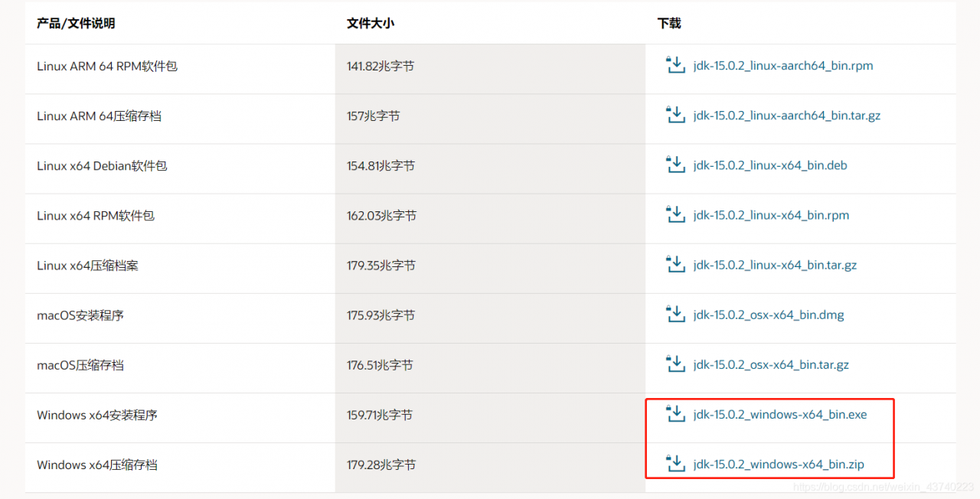Viewport: 980px width, 499px height.
Task: Click download icon for osx-x64 dmg
Action: tap(675, 315)
